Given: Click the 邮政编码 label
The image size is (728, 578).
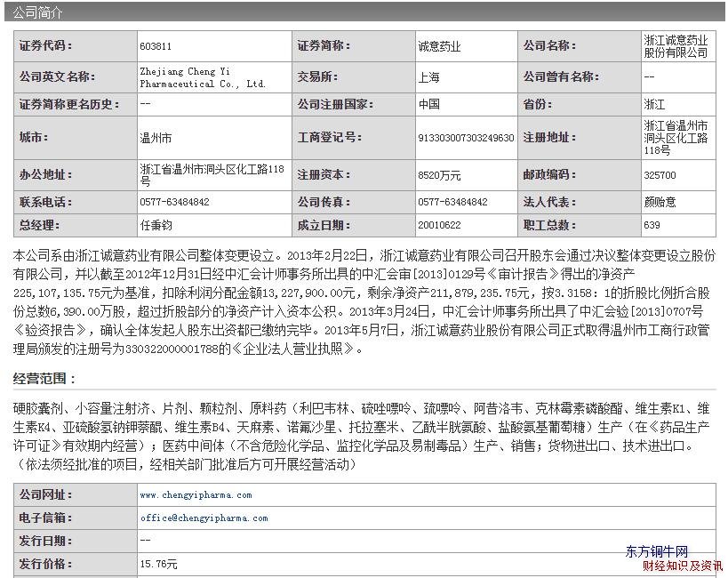Looking at the screenshot, I should 549,175.
